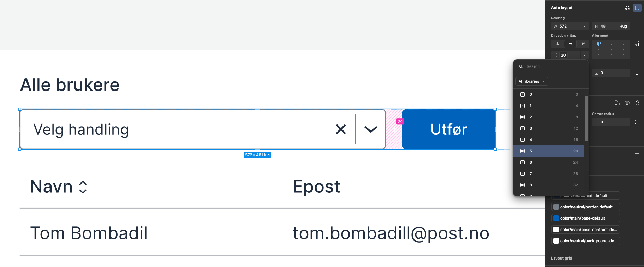The height and width of the screenshot is (267, 644).
Task: Open the gap value dropdown chevron
Action: (585, 55)
